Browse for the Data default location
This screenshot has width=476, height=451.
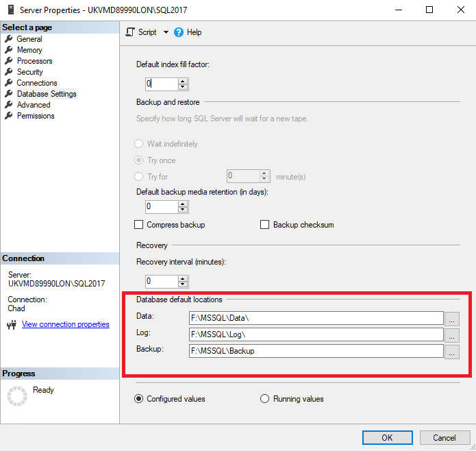(x=452, y=318)
